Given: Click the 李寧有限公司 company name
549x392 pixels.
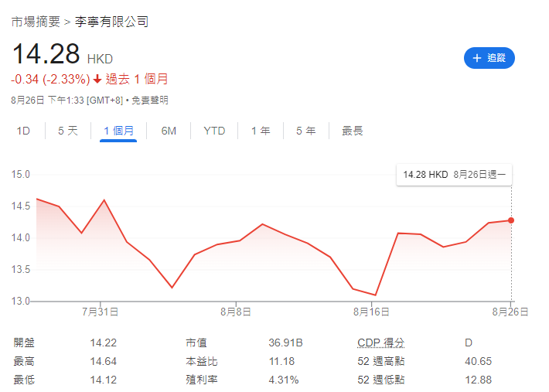Looking at the screenshot, I should (x=111, y=22).
